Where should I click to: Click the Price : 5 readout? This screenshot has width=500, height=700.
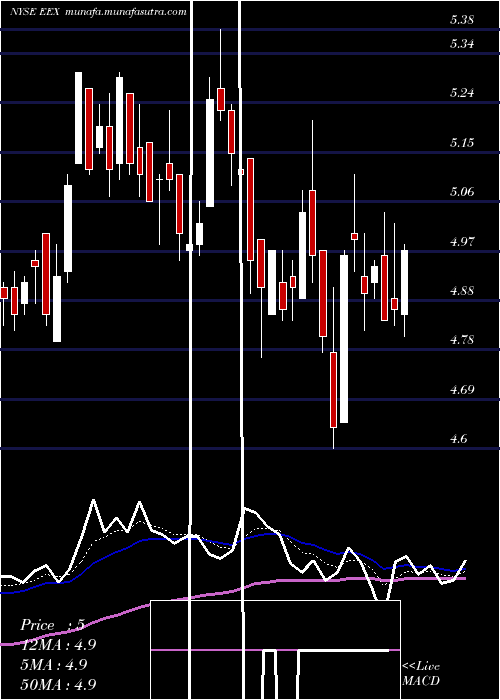click(52, 625)
